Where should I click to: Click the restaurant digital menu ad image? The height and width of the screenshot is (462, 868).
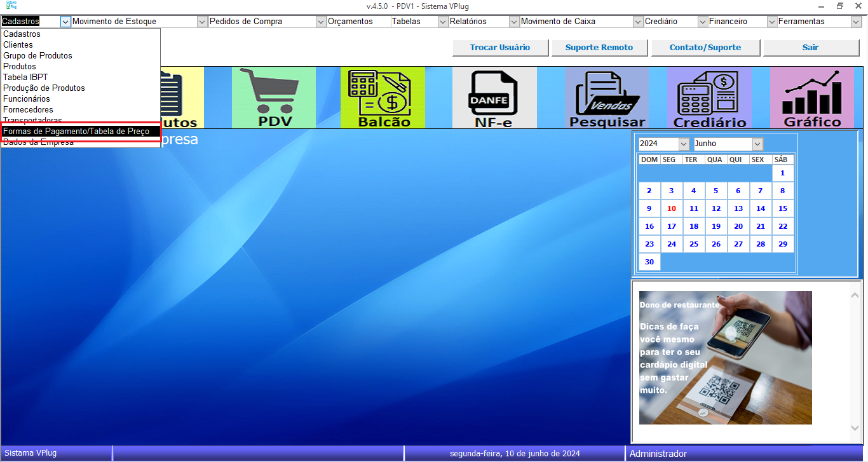(725, 357)
